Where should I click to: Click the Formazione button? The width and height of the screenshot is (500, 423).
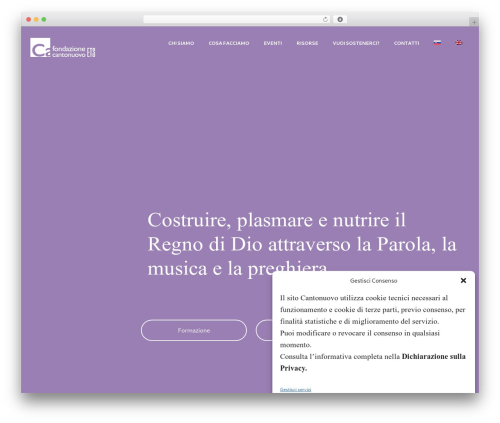194,330
